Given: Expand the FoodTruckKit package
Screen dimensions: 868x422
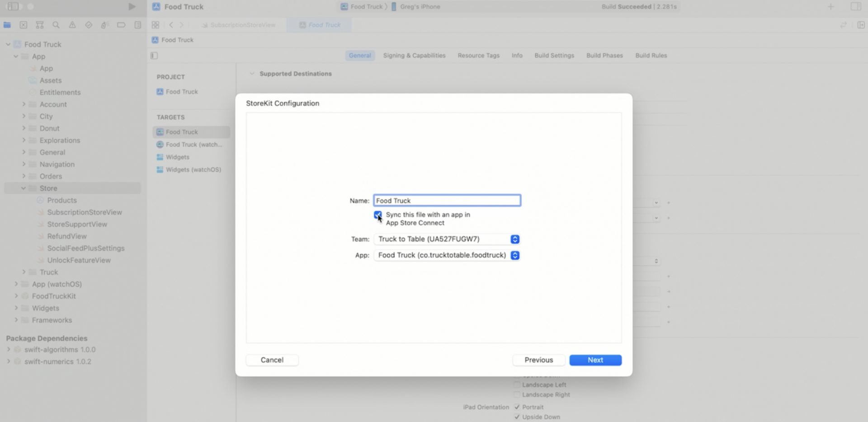Looking at the screenshot, I should [x=16, y=296].
